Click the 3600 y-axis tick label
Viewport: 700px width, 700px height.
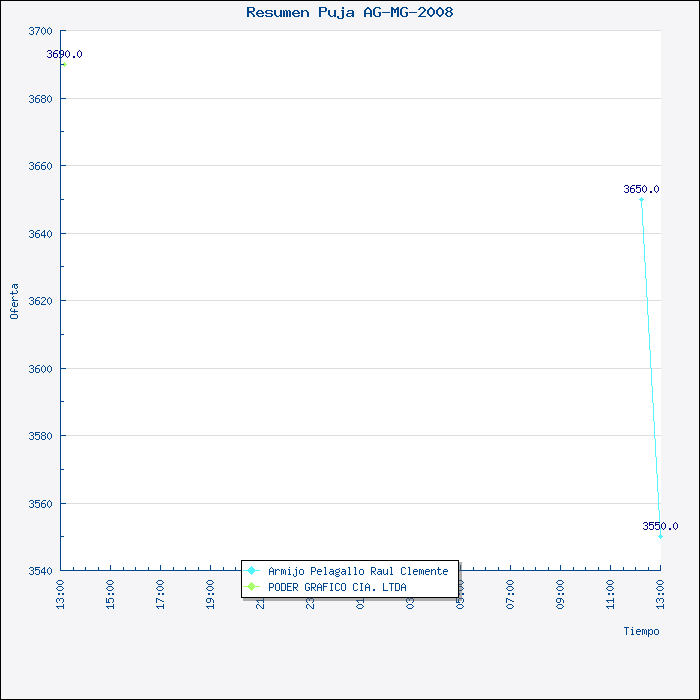click(40, 369)
